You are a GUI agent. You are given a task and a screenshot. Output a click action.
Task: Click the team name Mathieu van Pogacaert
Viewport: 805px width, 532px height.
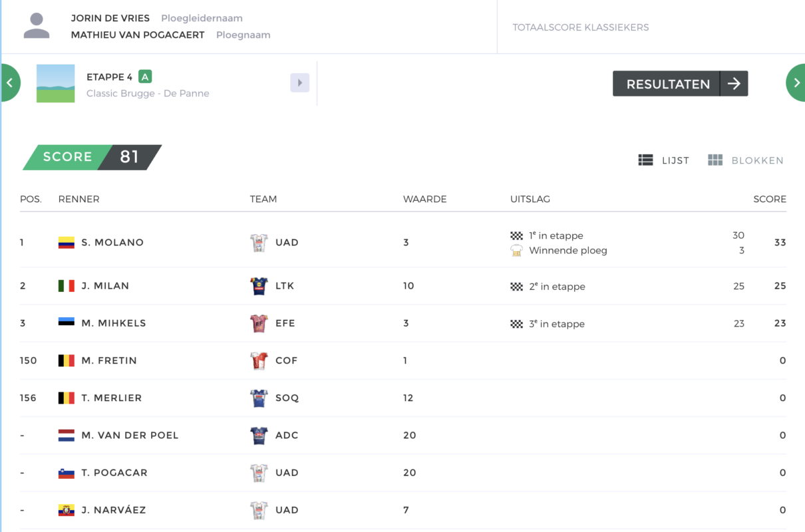coord(138,35)
